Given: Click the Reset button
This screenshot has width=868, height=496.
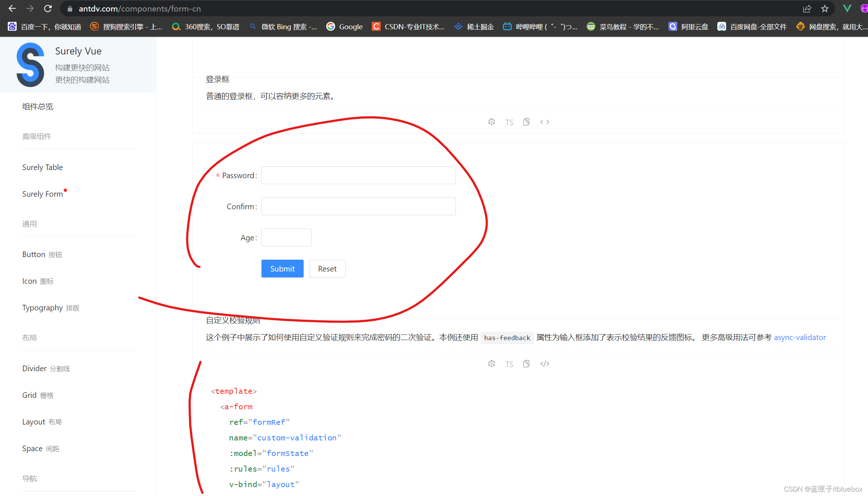Looking at the screenshot, I should tap(327, 269).
